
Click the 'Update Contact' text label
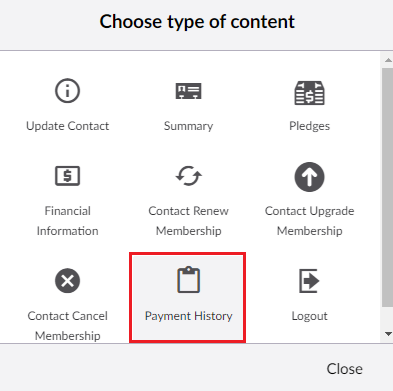(67, 126)
